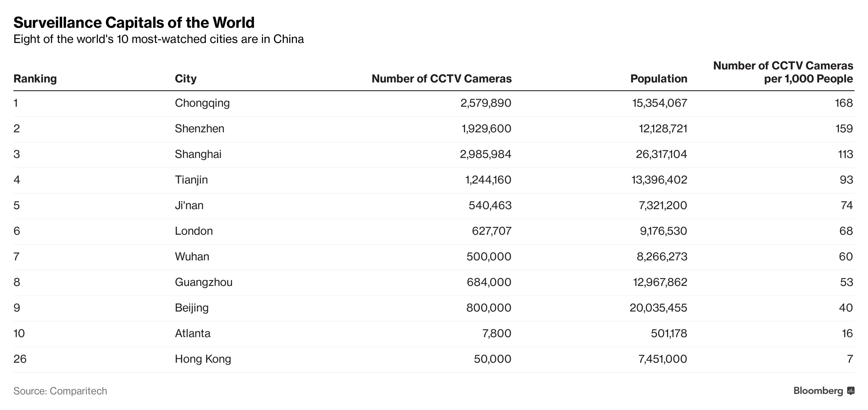The width and height of the screenshot is (868, 410).
Task: Click Tianjin's population figure 13,396,402
Action: tap(659, 180)
